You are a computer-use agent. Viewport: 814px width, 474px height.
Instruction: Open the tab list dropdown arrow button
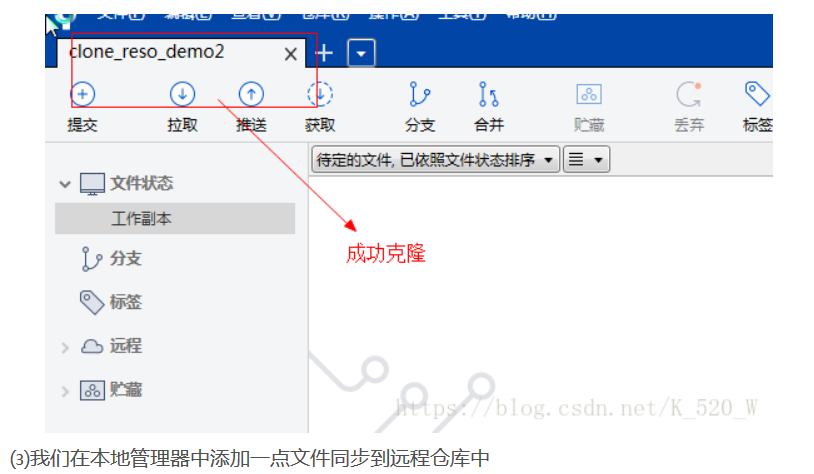(x=361, y=53)
